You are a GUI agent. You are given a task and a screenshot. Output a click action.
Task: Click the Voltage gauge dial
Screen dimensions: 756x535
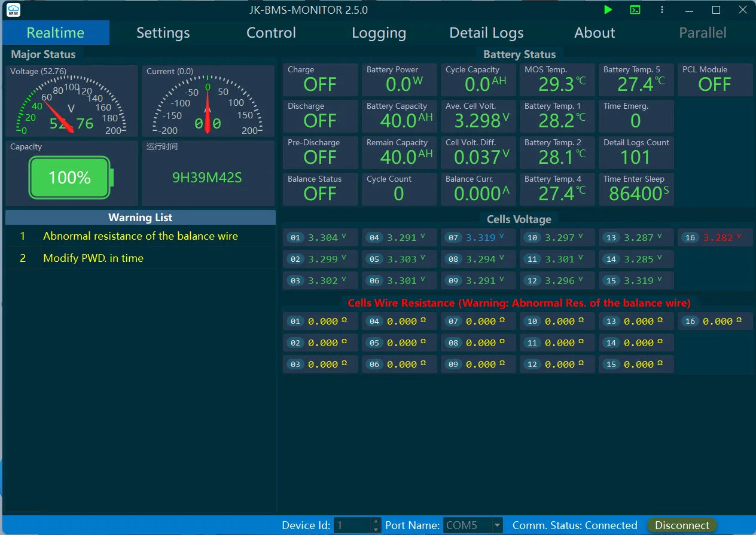pyautogui.click(x=72, y=105)
